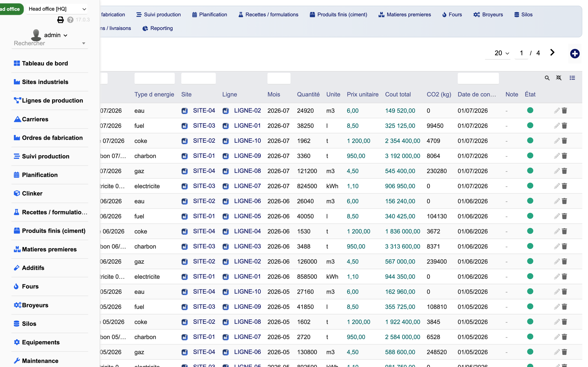Expand the admin user menu

pos(56,35)
